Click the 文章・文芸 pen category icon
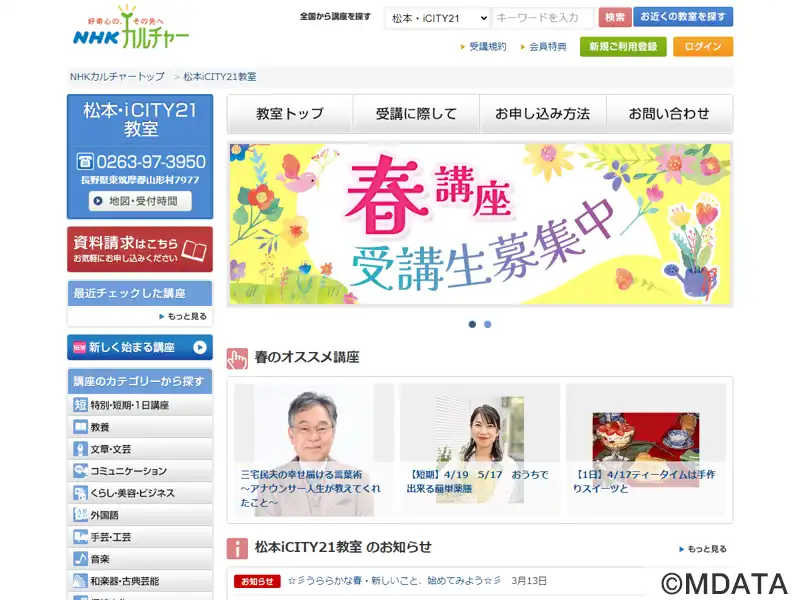The image size is (800, 600). 80,449
